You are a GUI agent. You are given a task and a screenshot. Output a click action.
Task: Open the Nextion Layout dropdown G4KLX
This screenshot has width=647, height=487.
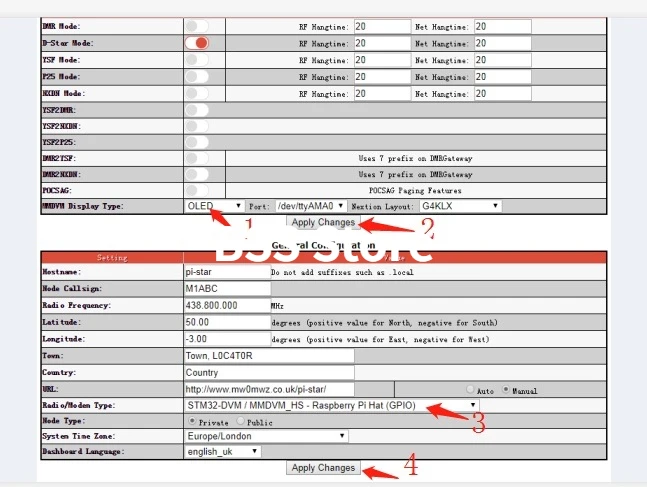click(x=460, y=206)
